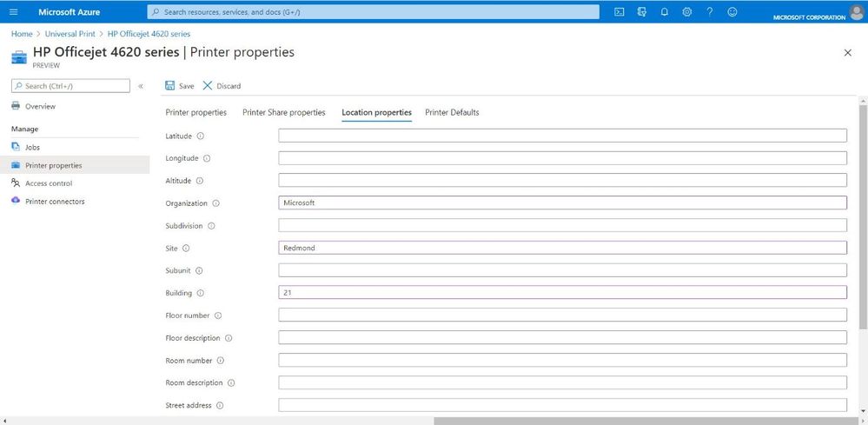
Task: Show info tooltip for Building
Action: [201, 293]
